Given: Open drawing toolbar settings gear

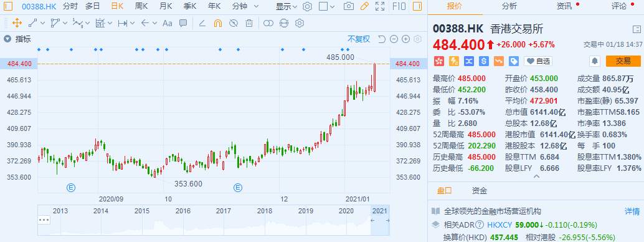Looking at the screenshot, I should [x=300, y=23].
